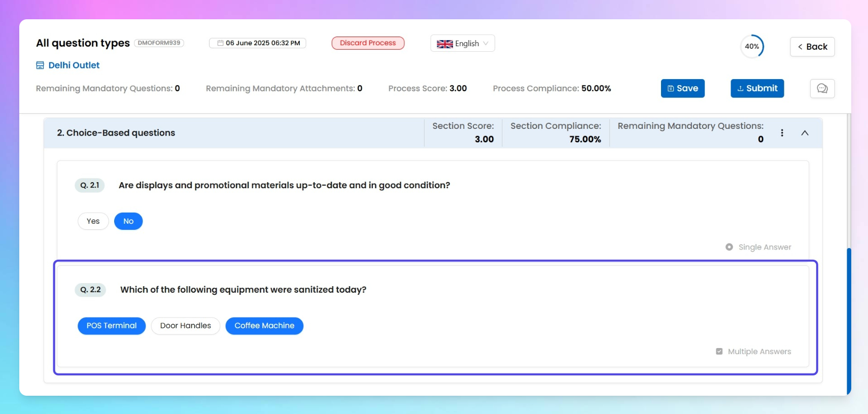Click the Section Score 3.00 value
868x414 pixels.
click(484, 139)
